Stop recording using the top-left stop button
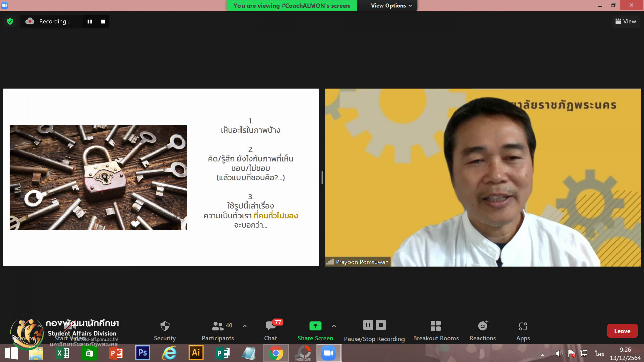 [103, 22]
